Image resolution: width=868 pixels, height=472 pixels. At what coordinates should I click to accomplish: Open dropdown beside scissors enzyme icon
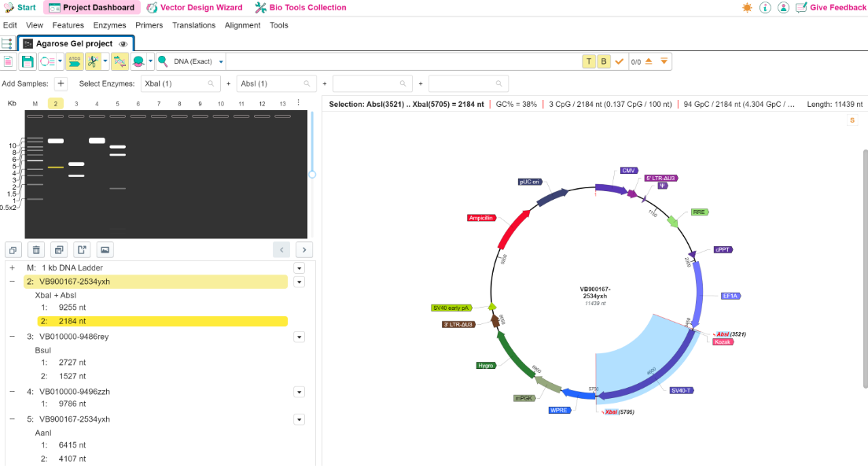105,61
